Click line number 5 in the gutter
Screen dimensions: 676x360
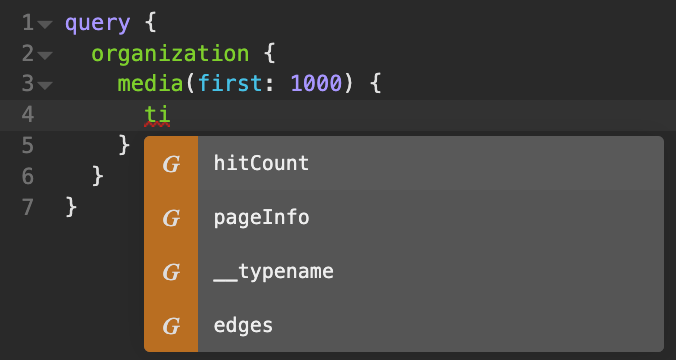point(28,146)
